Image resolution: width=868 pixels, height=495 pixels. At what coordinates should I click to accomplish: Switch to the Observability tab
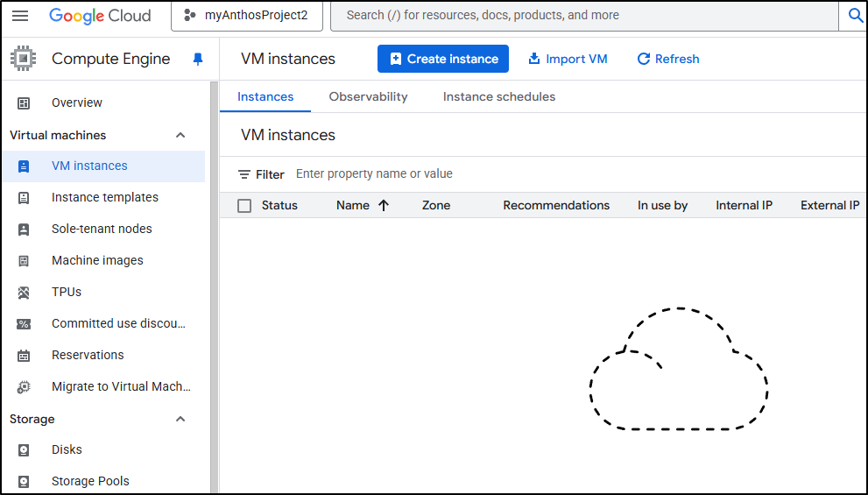[x=368, y=96]
